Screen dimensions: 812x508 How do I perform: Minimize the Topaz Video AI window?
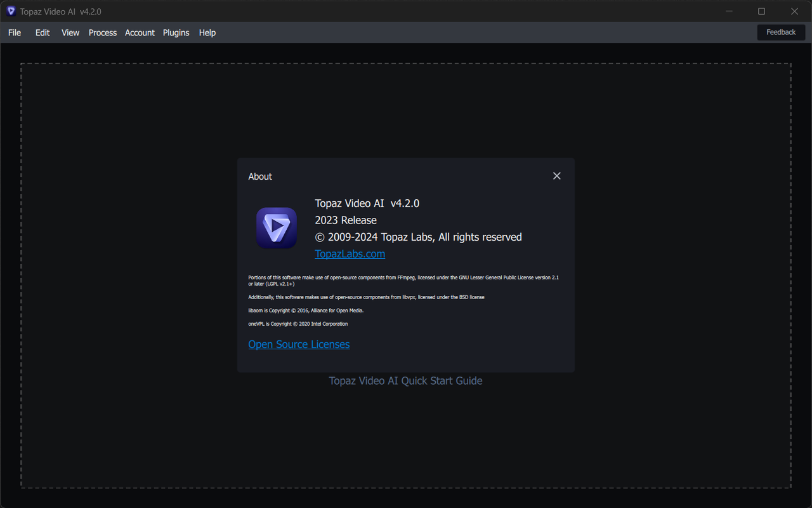click(x=730, y=11)
